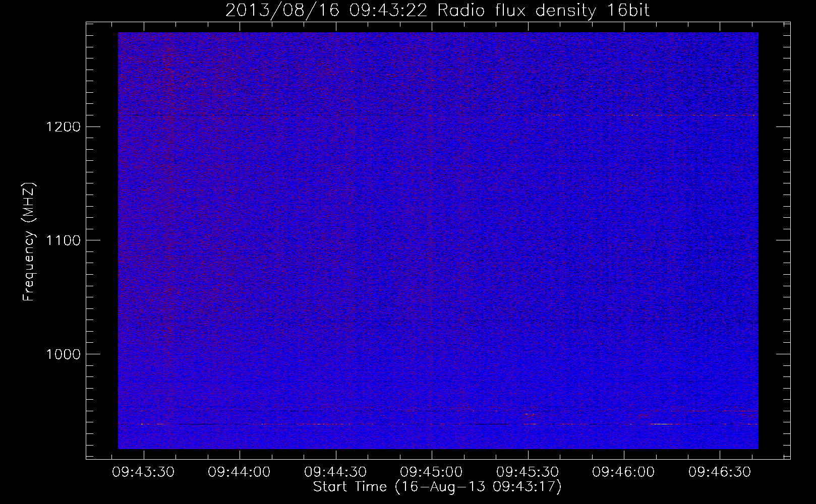Click the 09:44:30 time tick label
This screenshot has width=816, height=504.
point(335,472)
